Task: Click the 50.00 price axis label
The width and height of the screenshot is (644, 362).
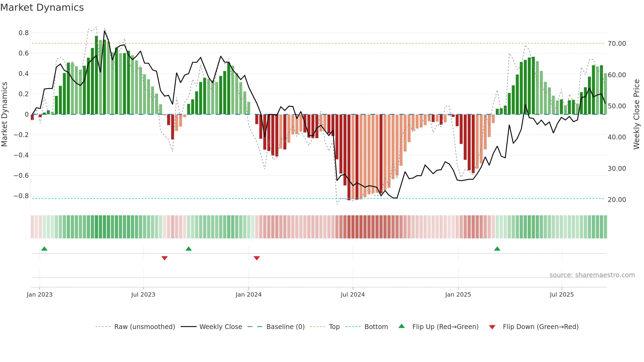Action: (x=617, y=106)
